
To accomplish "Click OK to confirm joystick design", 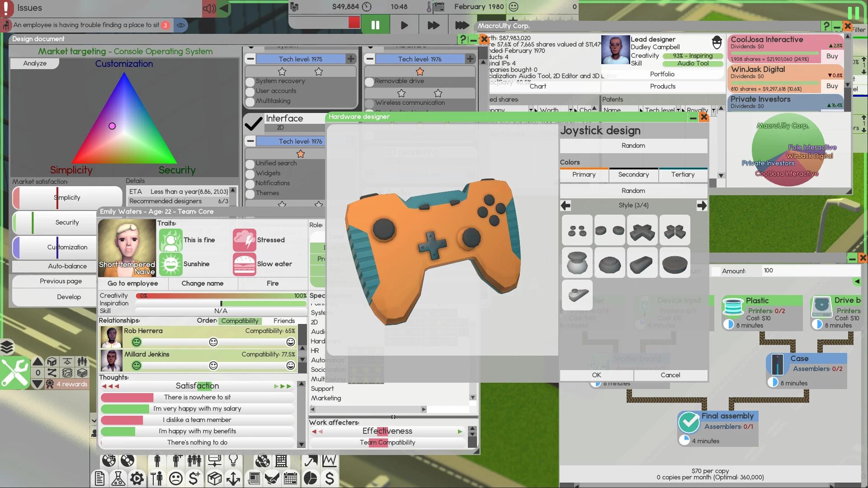I will click(x=596, y=374).
